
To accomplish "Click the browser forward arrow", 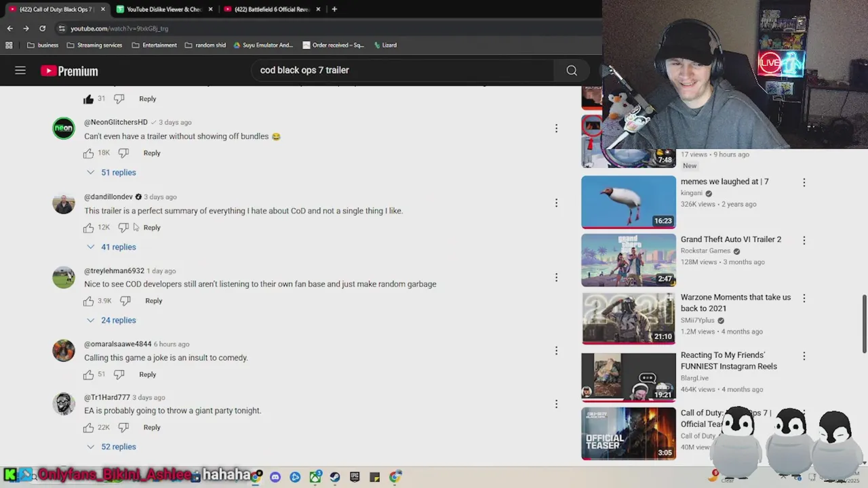I will (26, 28).
